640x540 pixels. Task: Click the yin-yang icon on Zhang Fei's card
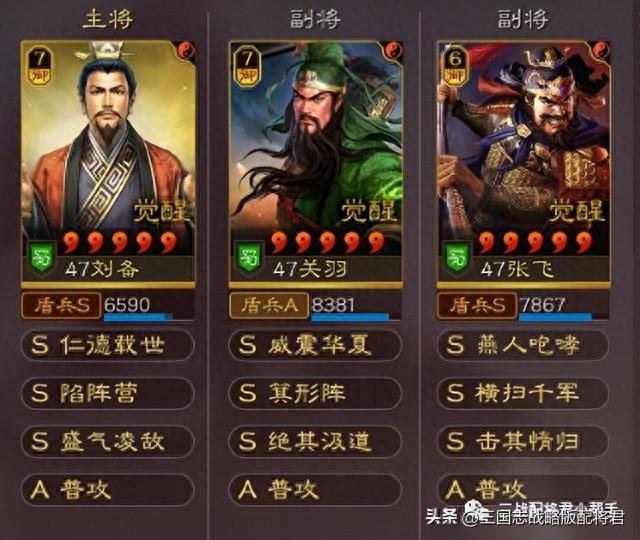click(601, 50)
